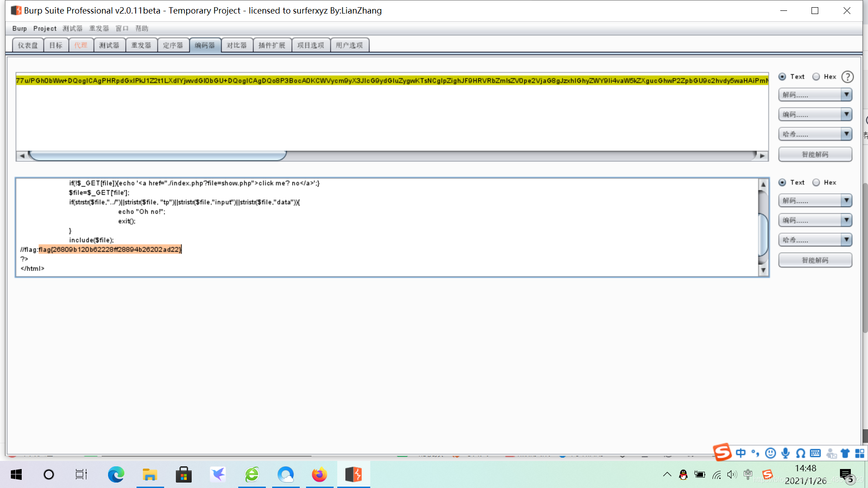Switch to the 目标 (Target) tab

coord(56,45)
